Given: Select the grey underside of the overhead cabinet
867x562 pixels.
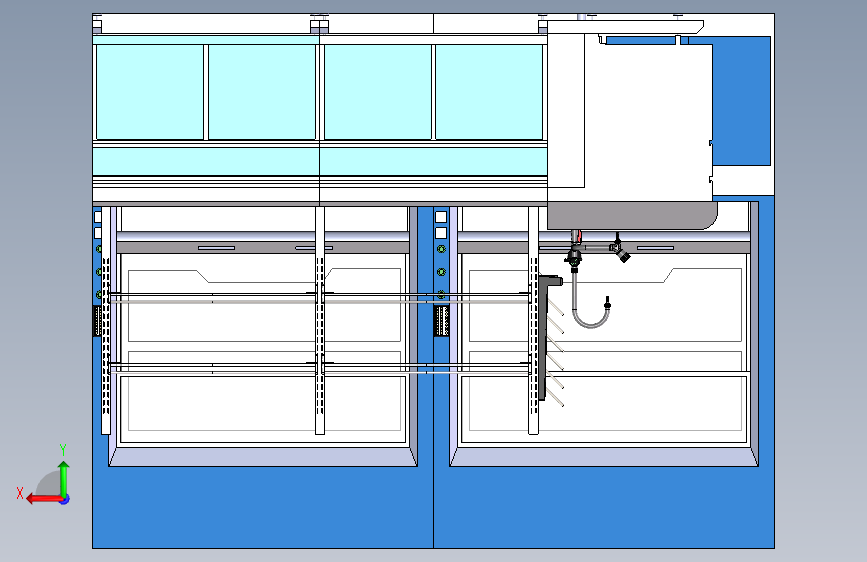Looking at the screenshot, I should pyautogui.click(x=632, y=216).
